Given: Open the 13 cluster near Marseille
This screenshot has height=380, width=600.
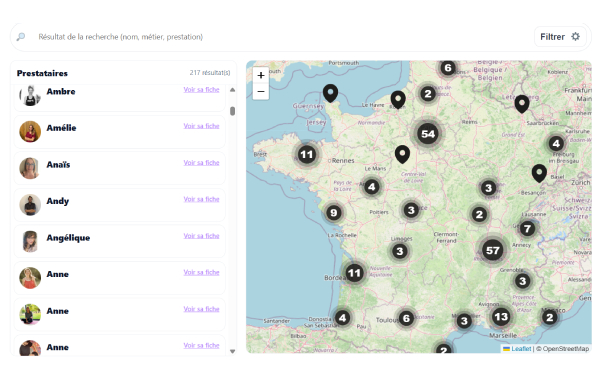Looking at the screenshot, I should (x=501, y=317).
